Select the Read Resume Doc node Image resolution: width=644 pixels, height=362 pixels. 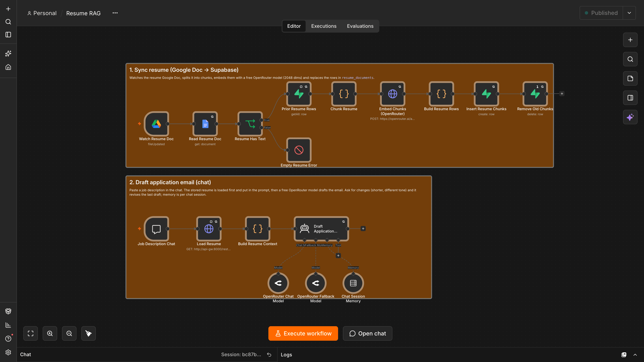point(205,124)
